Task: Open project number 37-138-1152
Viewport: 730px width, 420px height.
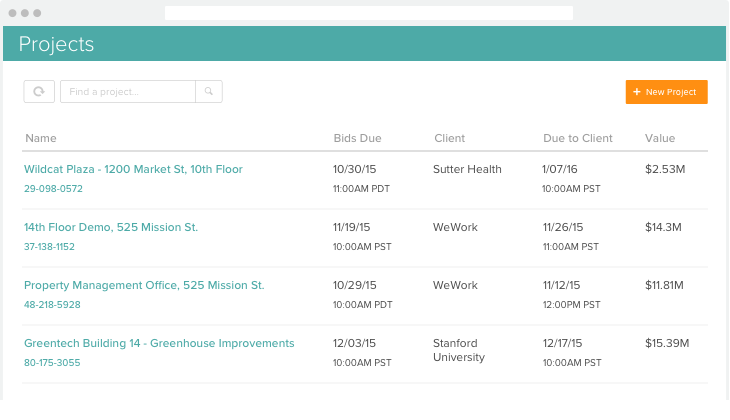Action: click(x=49, y=247)
